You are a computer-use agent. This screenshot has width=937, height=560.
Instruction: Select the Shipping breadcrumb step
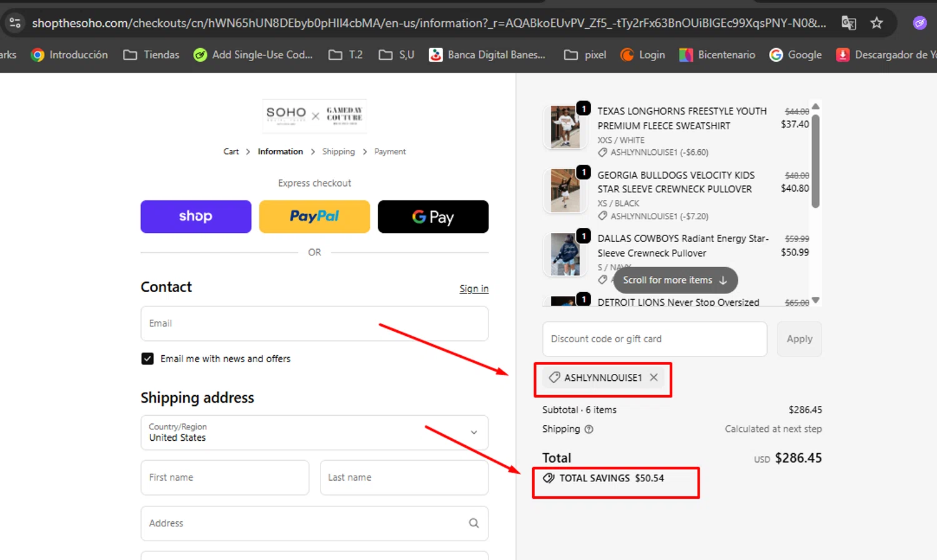[338, 152]
